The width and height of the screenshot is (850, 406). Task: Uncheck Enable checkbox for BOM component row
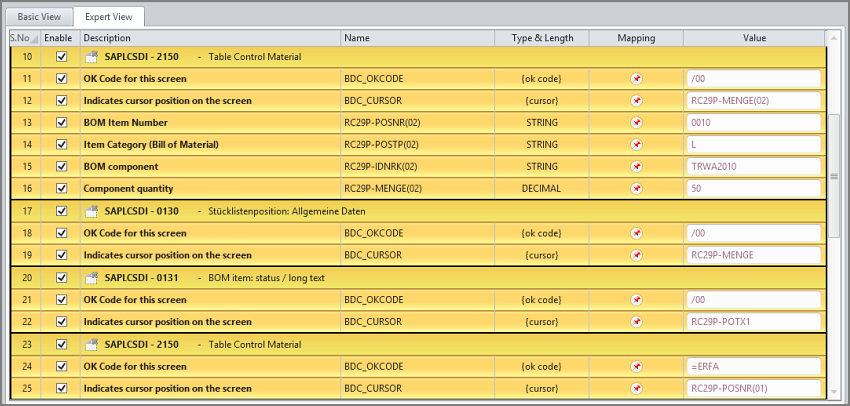click(x=61, y=167)
